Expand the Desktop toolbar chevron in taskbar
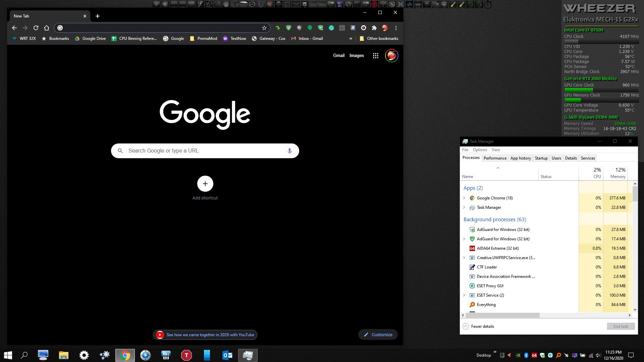The image size is (644, 362). 495,352
